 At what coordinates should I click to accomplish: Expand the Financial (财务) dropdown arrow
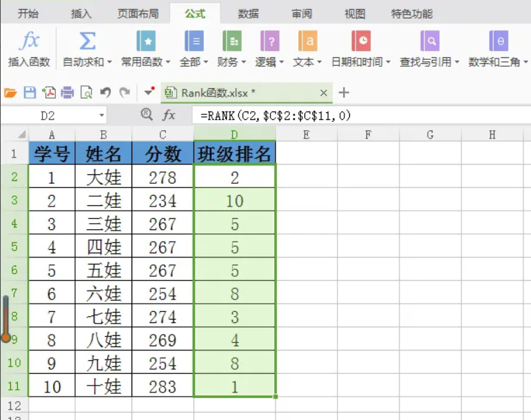(243, 62)
